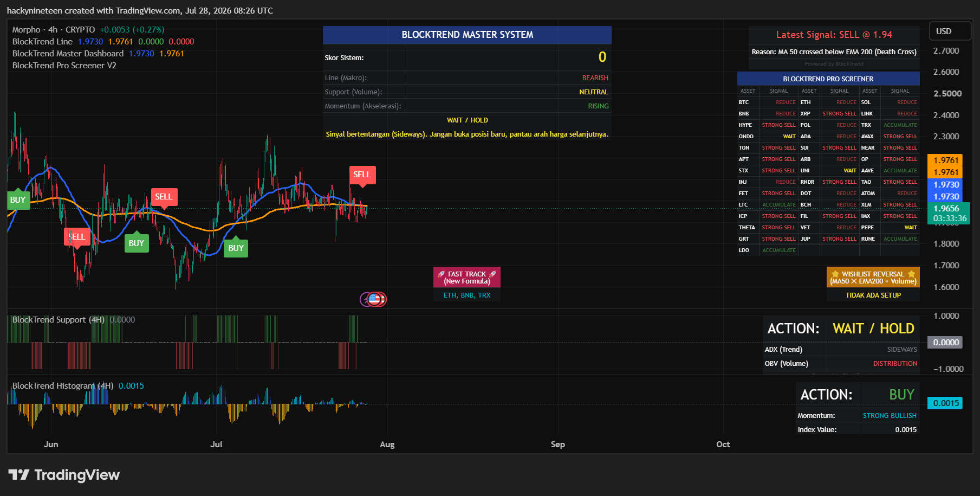Click the 2.7000 price axis label

click(946, 50)
